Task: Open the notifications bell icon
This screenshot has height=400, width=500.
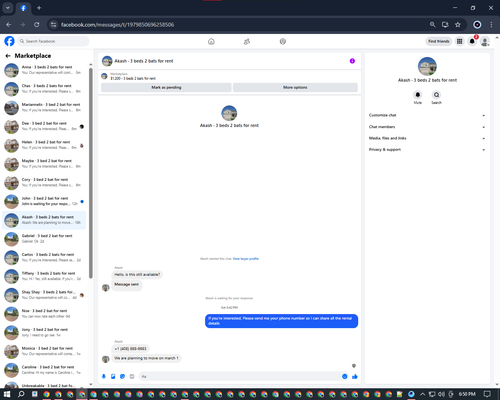Action: point(472,41)
